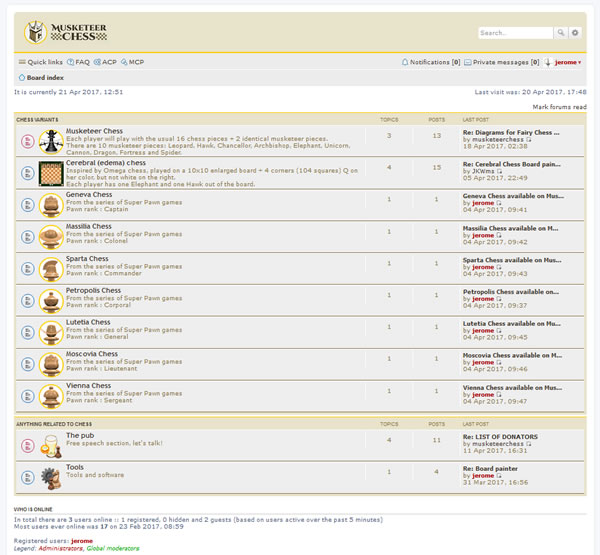
Task: Click the Tools forum image icon
Action: tap(50, 476)
